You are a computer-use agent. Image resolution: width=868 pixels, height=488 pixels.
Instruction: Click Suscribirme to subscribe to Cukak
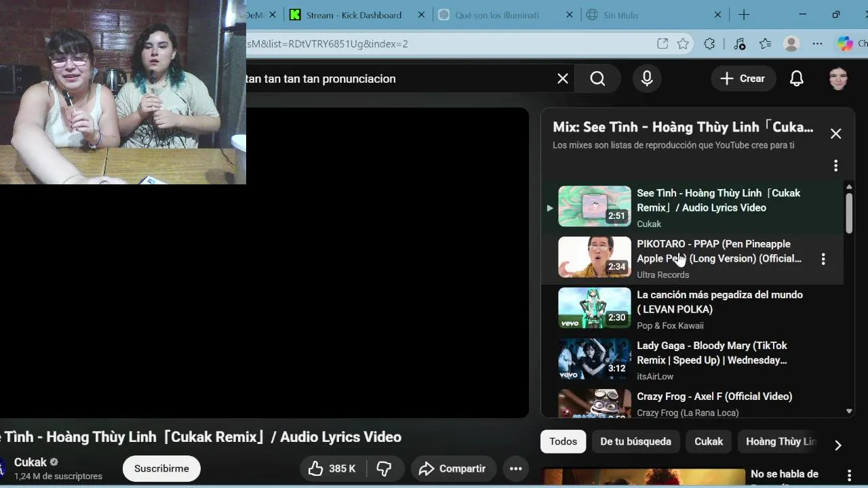(x=161, y=468)
